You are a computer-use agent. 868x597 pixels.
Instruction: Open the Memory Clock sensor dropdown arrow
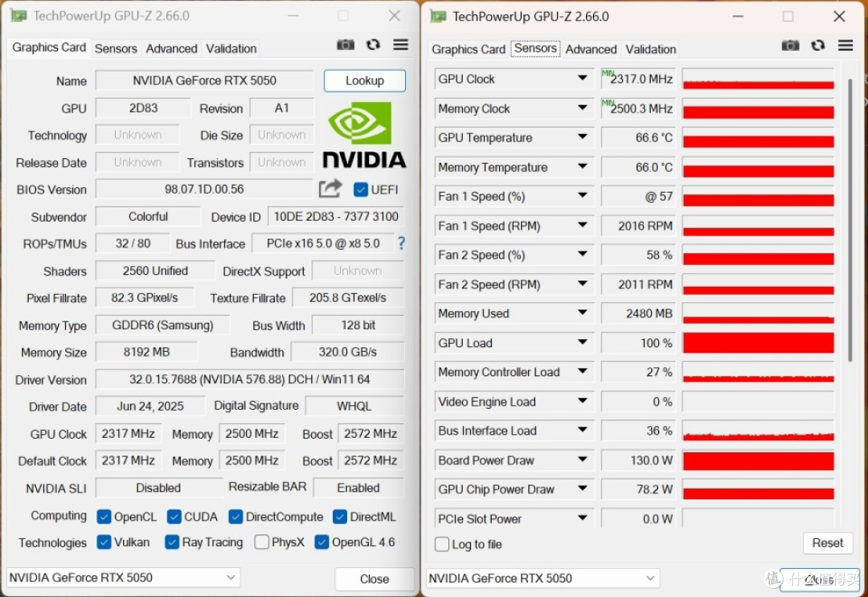pyautogui.click(x=583, y=108)
